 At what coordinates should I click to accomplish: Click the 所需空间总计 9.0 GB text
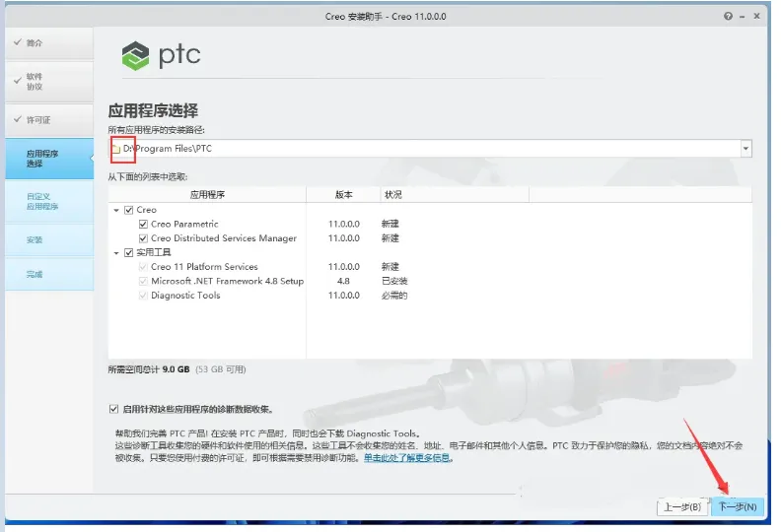pyautogui.click(x=149, y=369)
